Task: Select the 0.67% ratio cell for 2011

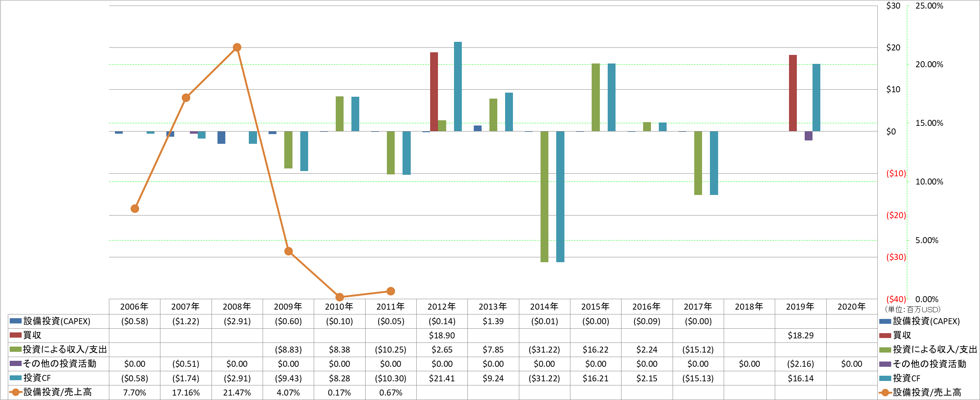Action: (x=391, y=393)
